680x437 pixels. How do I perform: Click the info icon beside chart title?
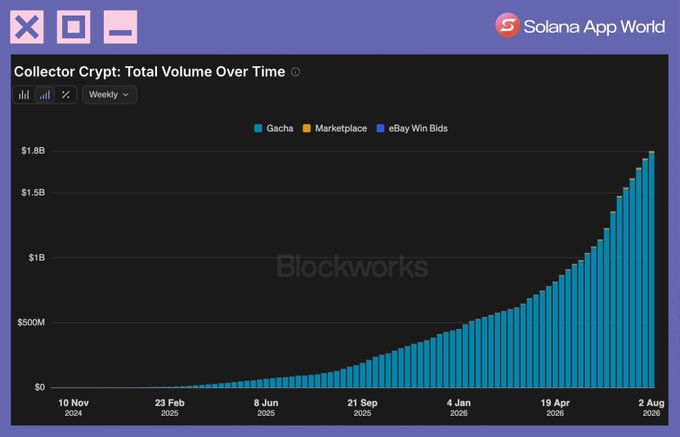click(295, 72)
